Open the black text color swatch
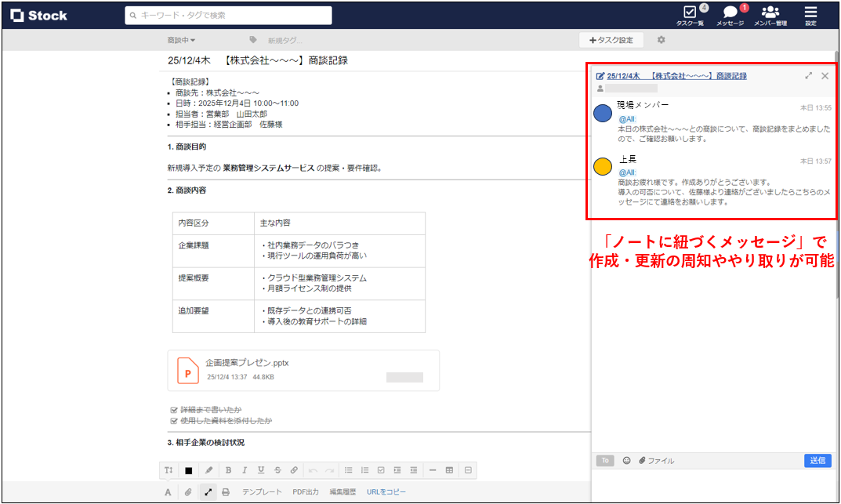This screenshot has width=841, height=504. coord(188,470)
